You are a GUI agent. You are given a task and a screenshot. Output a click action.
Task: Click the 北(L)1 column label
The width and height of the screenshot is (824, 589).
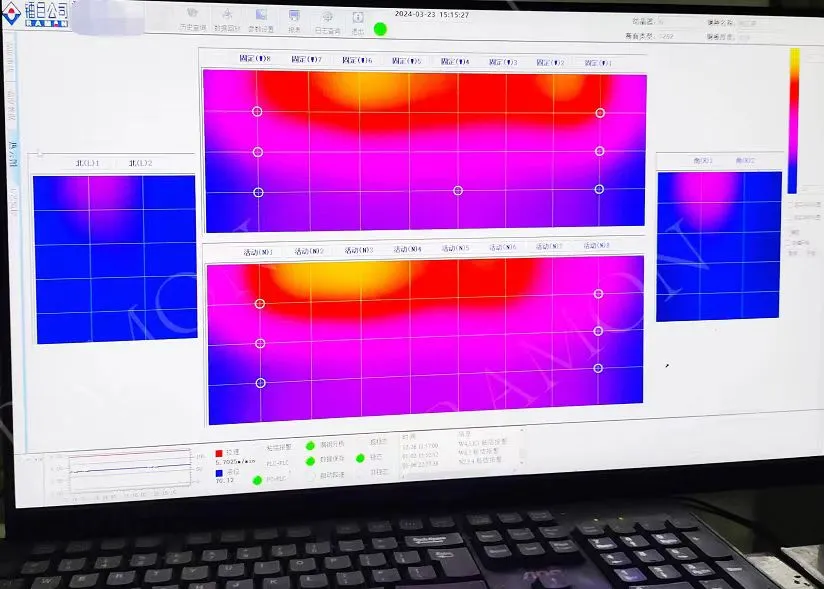88,163
